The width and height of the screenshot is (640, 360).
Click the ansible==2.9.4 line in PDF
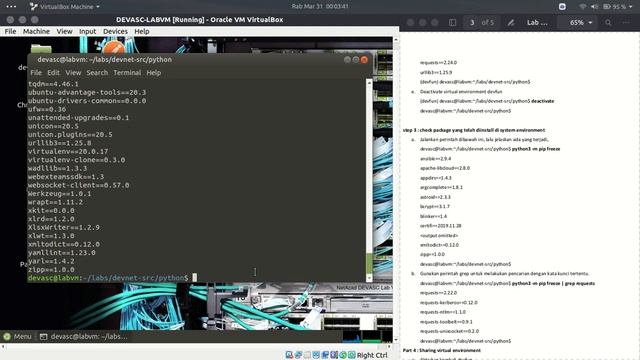[436, 158]
